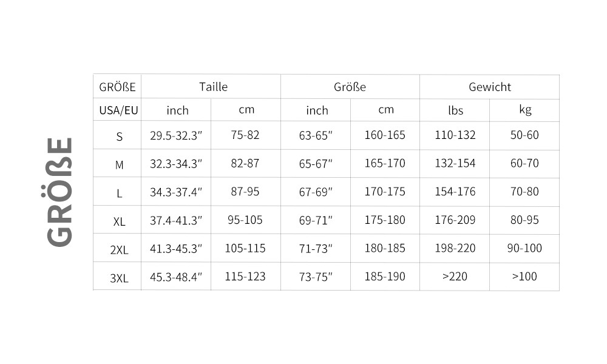Click the 2XL size row label
This screenshot has width=607, height=364.
[119, 250]
